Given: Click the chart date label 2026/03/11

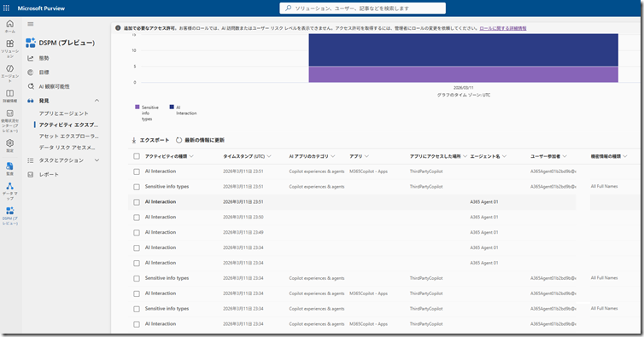Looking at the screenshot, I should [463, 88].
